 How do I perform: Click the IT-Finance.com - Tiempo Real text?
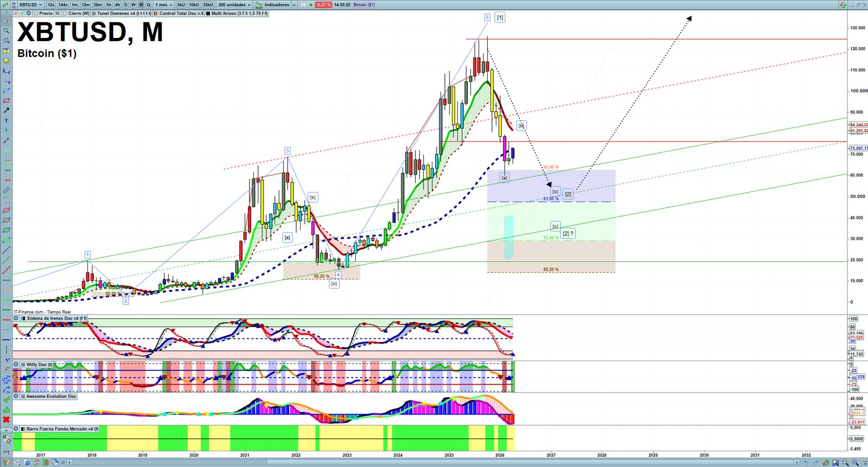tap(42, 312)
